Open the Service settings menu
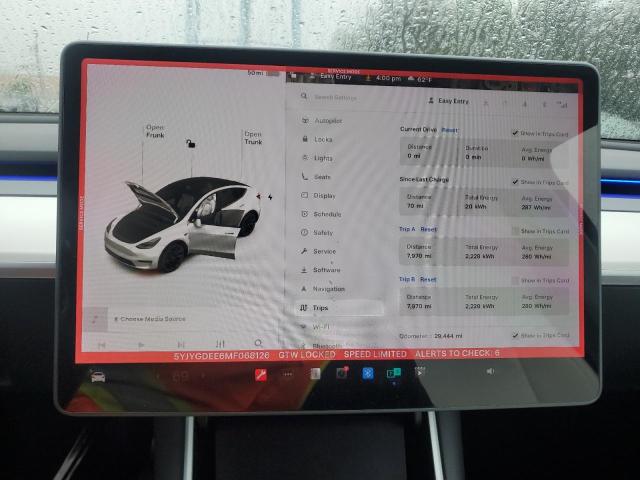Viewport: 640px width, 480px height. pyautogui.click(x=318, y=251)
